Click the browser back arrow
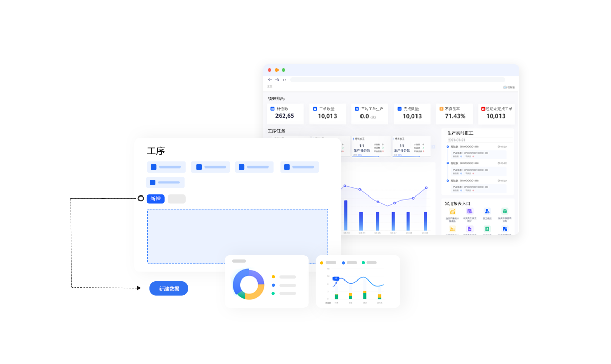 click(270, 80)
